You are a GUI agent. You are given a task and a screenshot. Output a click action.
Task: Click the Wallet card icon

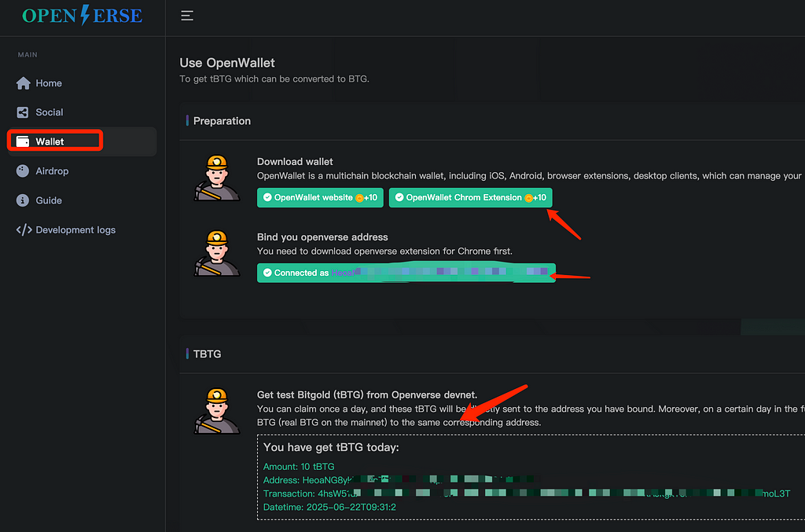[x=23, y=141]
